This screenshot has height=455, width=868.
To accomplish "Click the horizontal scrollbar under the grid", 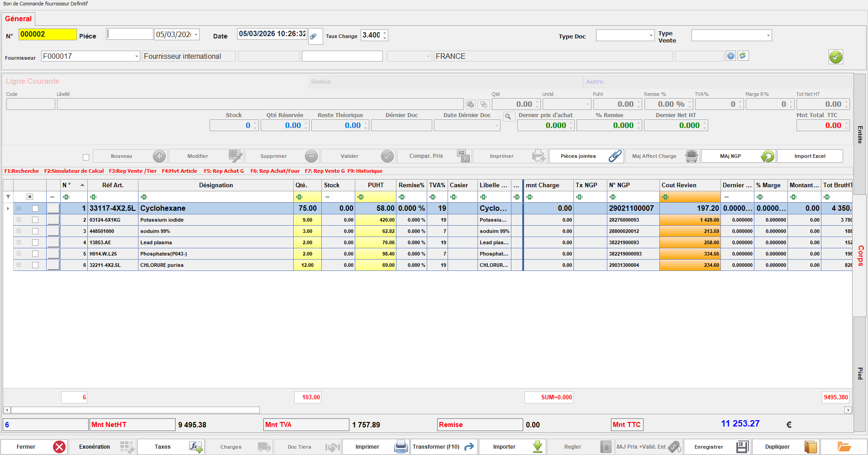I will point(135,410).
